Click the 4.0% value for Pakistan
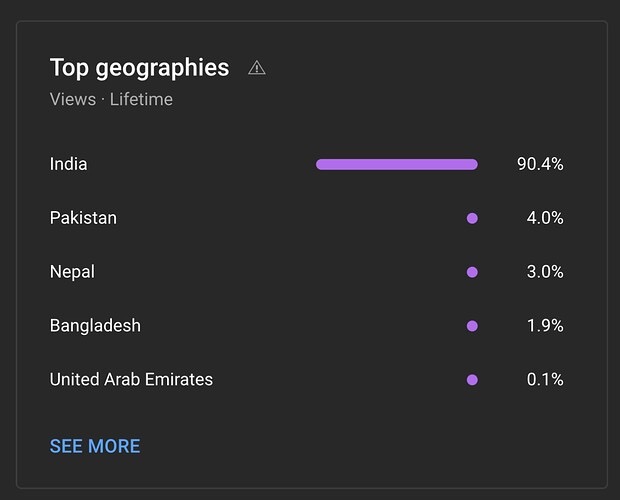 point(545,218)
